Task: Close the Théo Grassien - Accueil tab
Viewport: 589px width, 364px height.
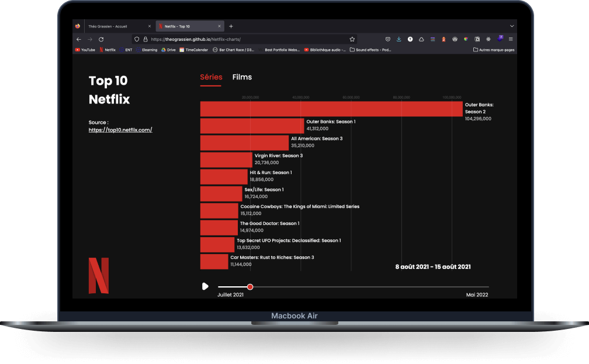Action: click(150, 26)
